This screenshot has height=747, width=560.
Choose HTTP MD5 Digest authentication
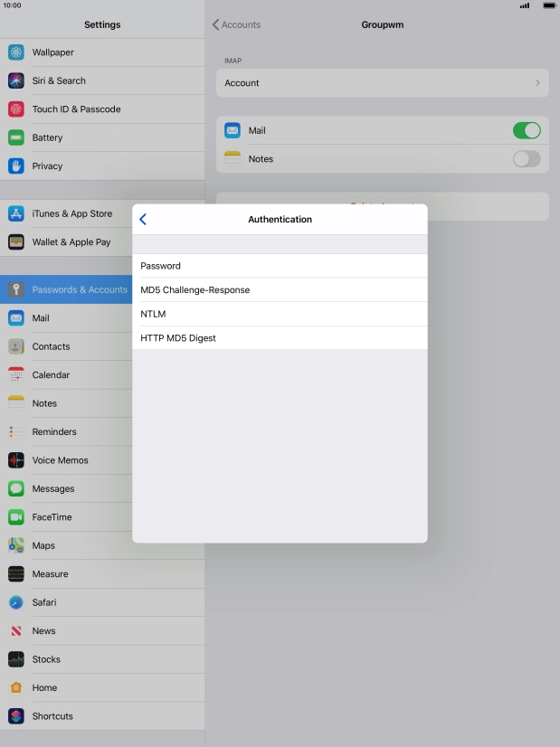pos(279,338)
